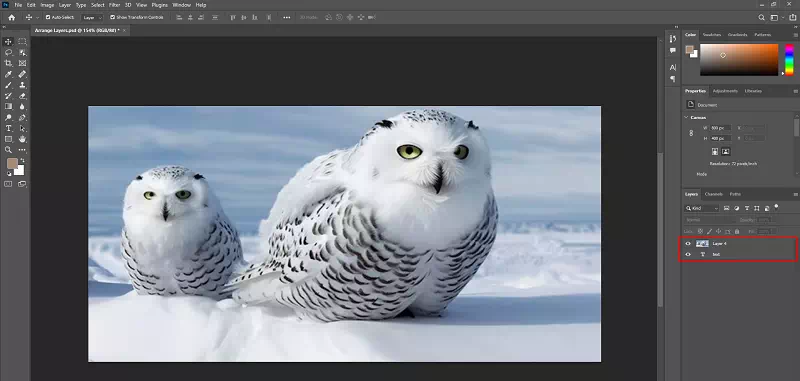
Task: Switch to the Adjustments tab
Action: click(725, 91)
